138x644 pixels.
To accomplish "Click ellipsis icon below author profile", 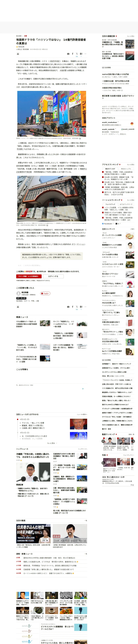I will coord(85,307).
